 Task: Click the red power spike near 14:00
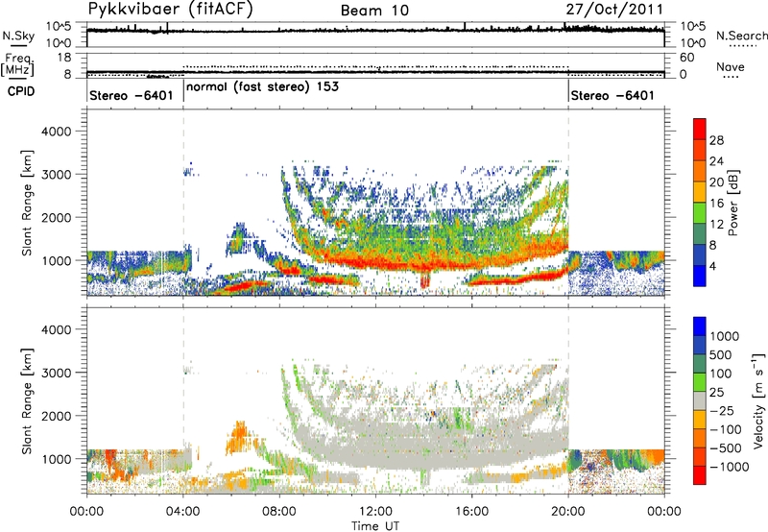424,279
